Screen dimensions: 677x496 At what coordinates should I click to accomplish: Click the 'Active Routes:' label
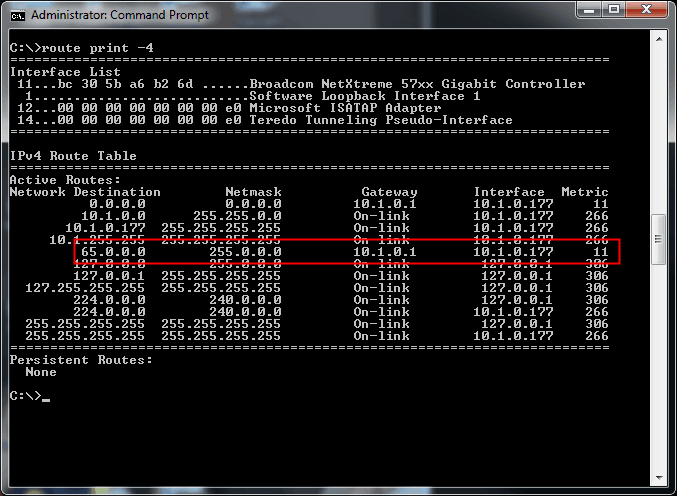[65, 180]
